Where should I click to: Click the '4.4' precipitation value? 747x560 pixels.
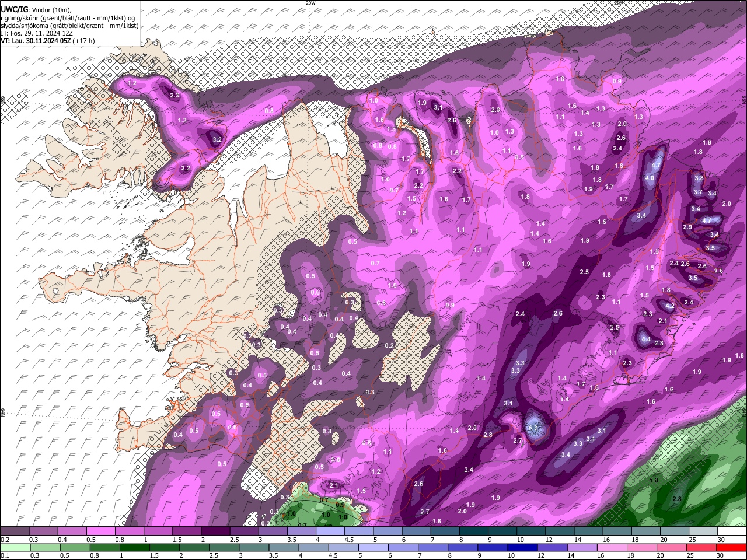coord(645,339)
